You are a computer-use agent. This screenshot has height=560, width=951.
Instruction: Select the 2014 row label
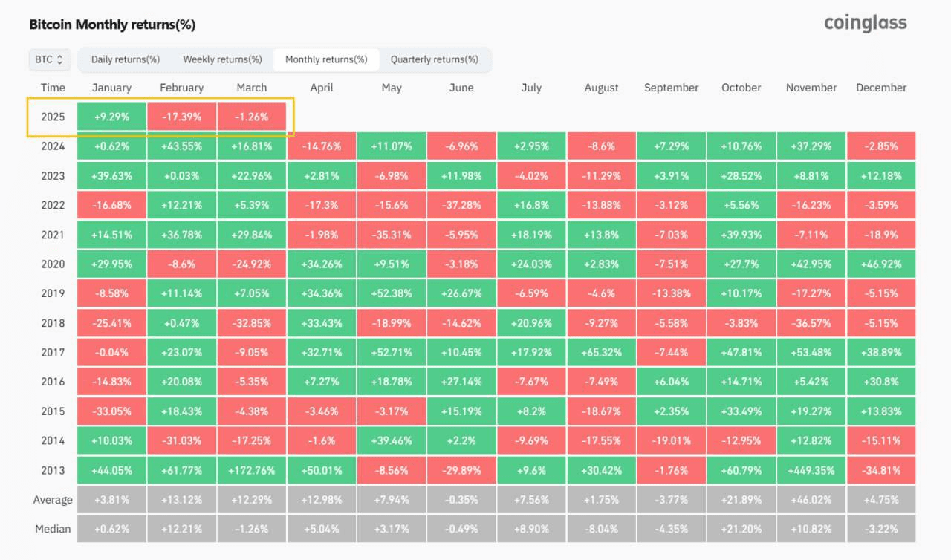coord(53,440)
